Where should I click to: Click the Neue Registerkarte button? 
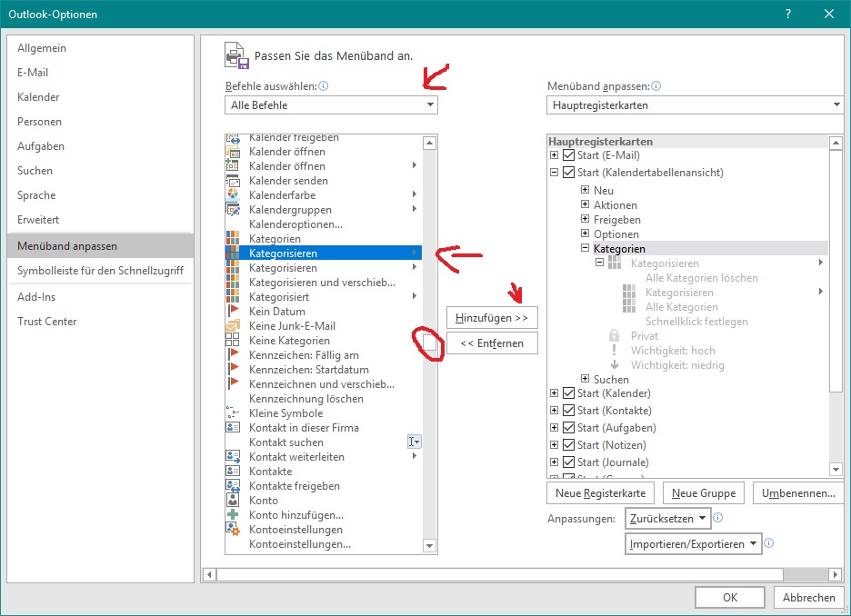(x=600, y=493)
